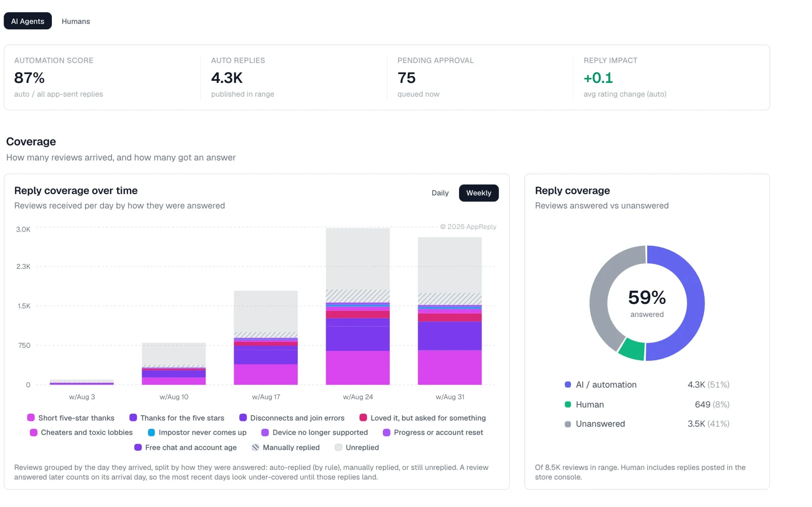Click the w/Aug 3 axis label
This screenshot has width=812, height=507.
pos(82,397)
